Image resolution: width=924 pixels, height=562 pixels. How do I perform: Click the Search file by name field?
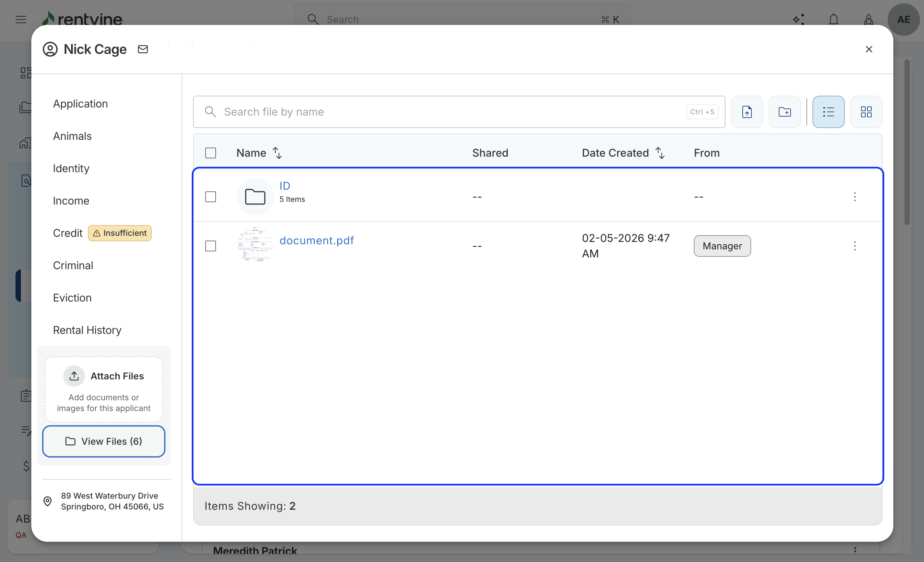pyautogui.click(x=450, y=112)
